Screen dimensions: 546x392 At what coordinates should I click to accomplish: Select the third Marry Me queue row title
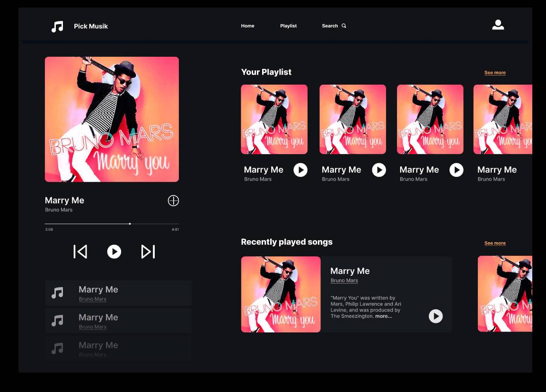pos(98,345)
